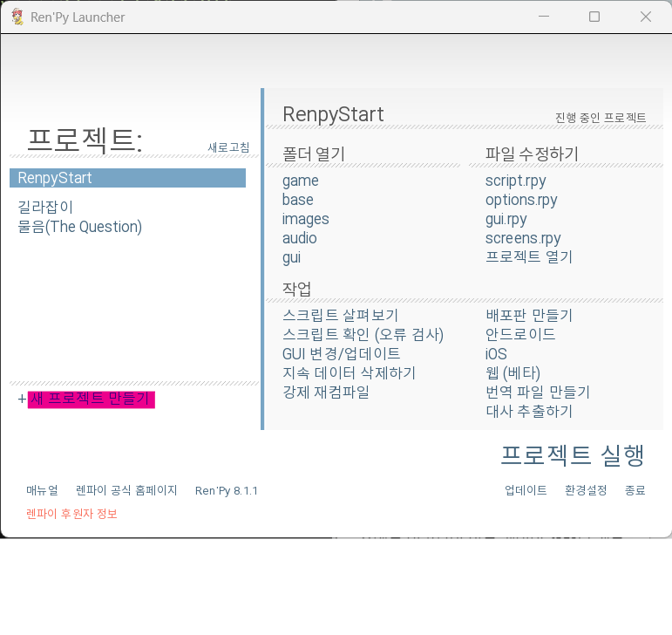Click 대사 추출하기
Viewport: 672px width, 635px height.
(529, 411)
